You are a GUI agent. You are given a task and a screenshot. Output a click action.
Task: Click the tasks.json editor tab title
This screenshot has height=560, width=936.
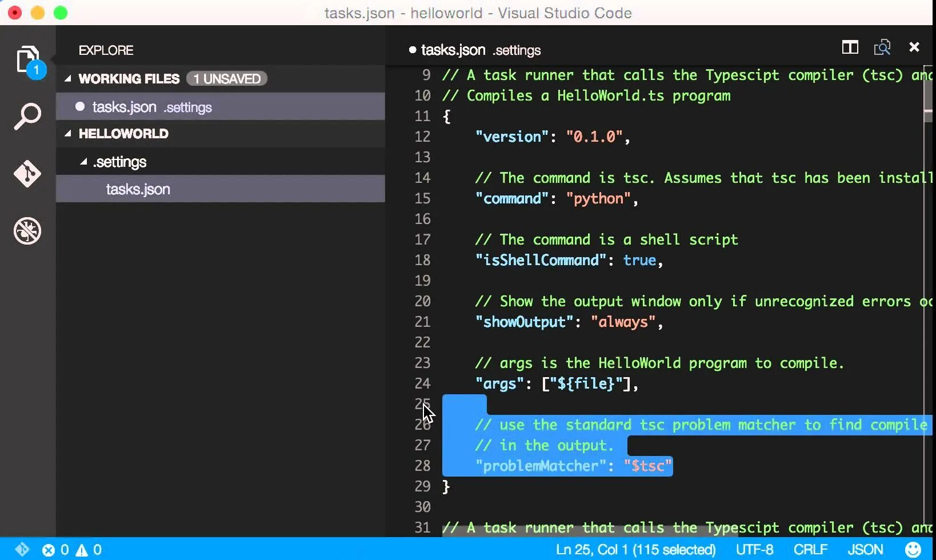pos(453,50)
